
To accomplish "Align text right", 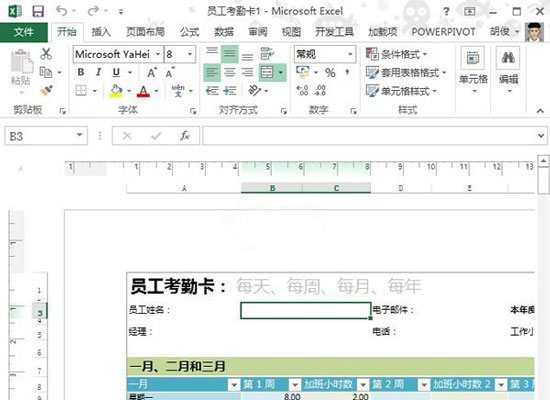I will [248, 72].
